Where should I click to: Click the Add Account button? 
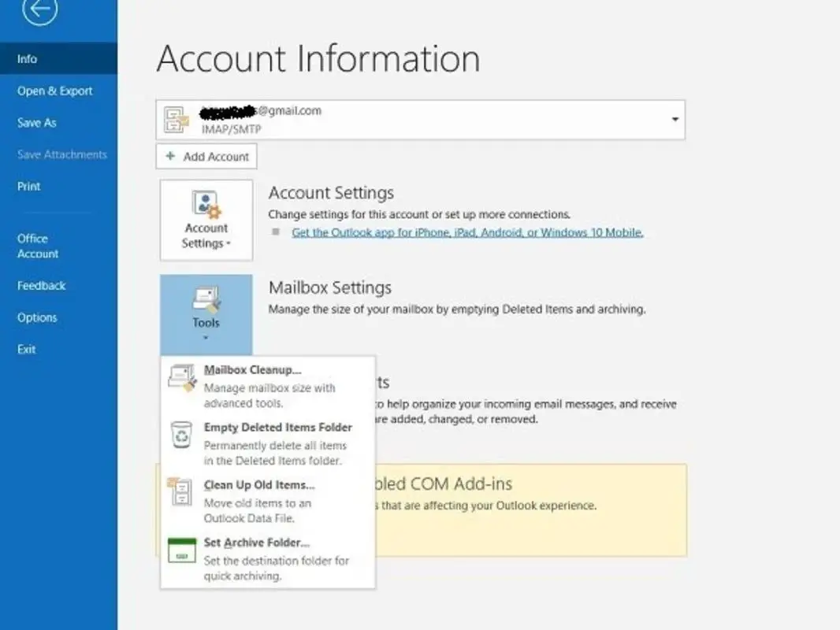(x=206, y=156)
